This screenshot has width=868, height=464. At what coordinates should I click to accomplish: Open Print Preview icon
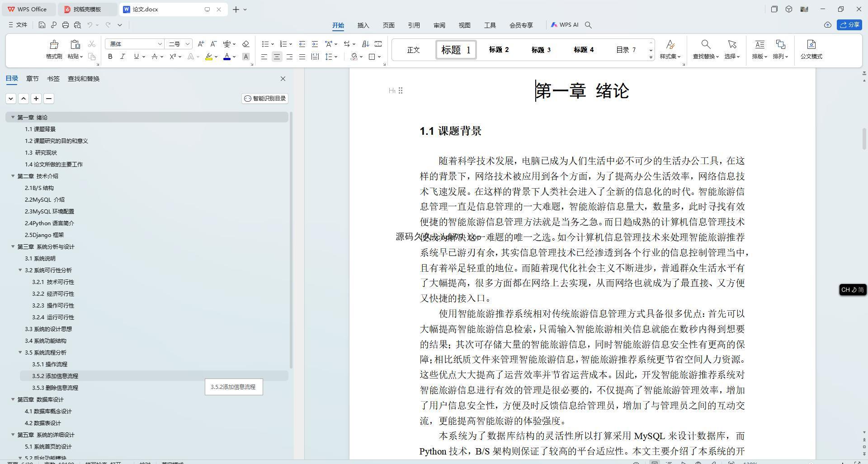77,25
